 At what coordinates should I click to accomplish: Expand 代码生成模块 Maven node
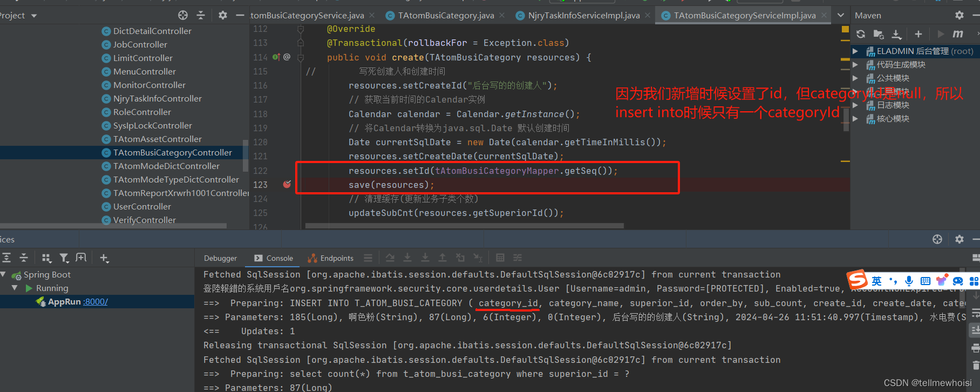(855, 64)
